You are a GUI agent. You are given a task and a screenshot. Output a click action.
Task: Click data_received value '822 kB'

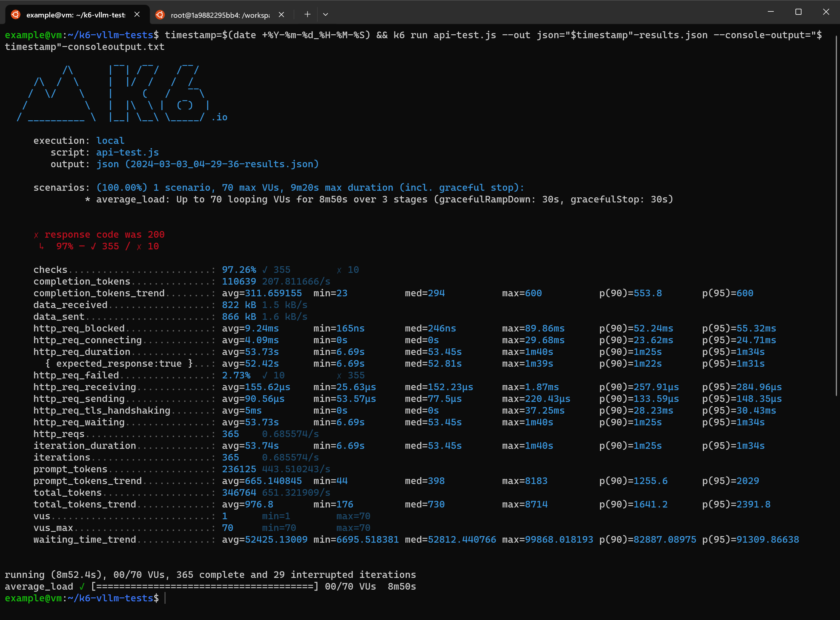click(x=239, y=305)
